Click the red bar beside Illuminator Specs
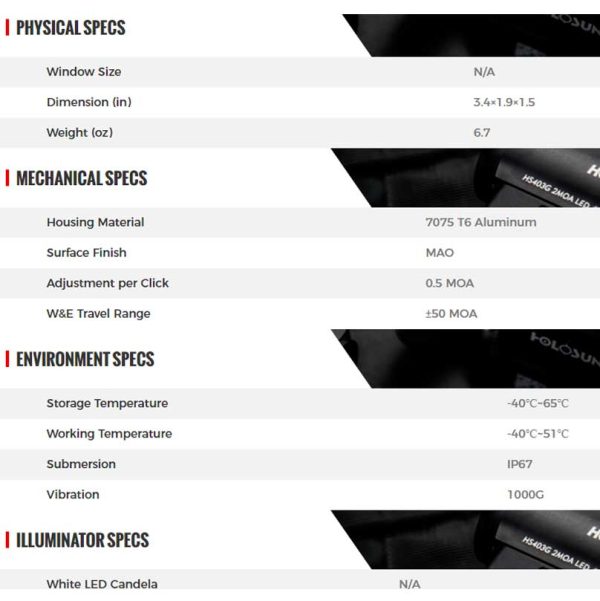This screenshot has width=600, height=601. 7,540
